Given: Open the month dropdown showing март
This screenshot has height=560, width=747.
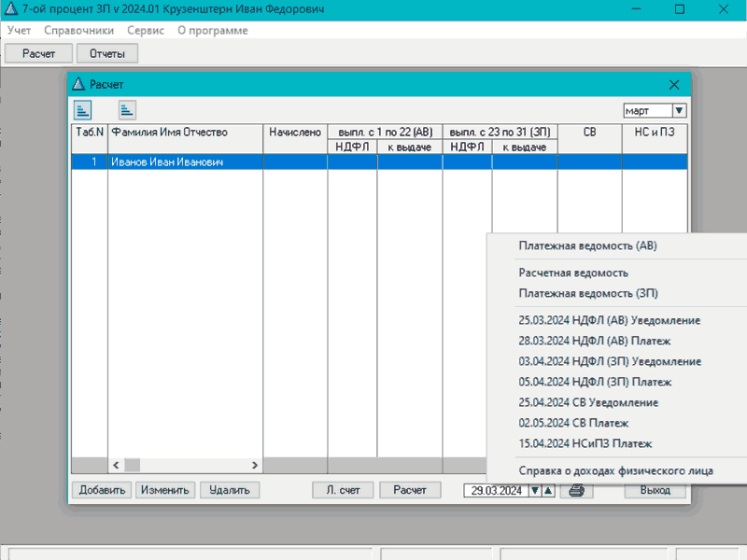Looking at the screenshot, I should pyautogui.click(x=679, y=110).
